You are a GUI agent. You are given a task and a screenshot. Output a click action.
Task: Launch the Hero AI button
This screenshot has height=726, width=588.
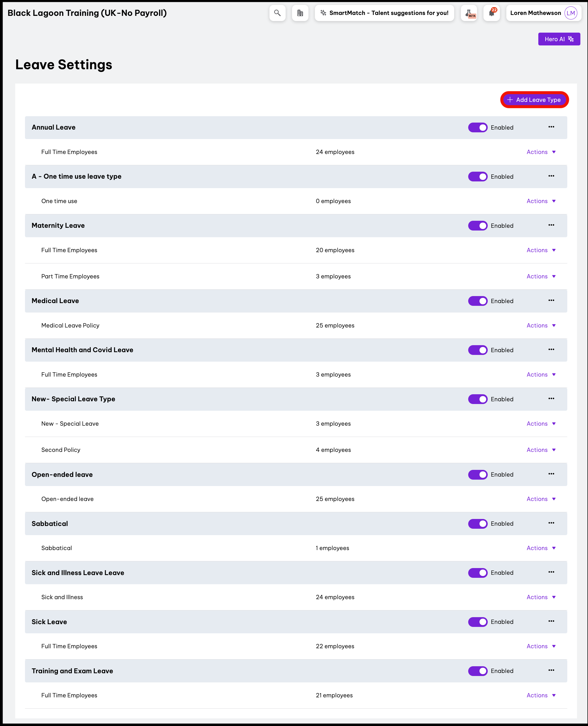559,39
